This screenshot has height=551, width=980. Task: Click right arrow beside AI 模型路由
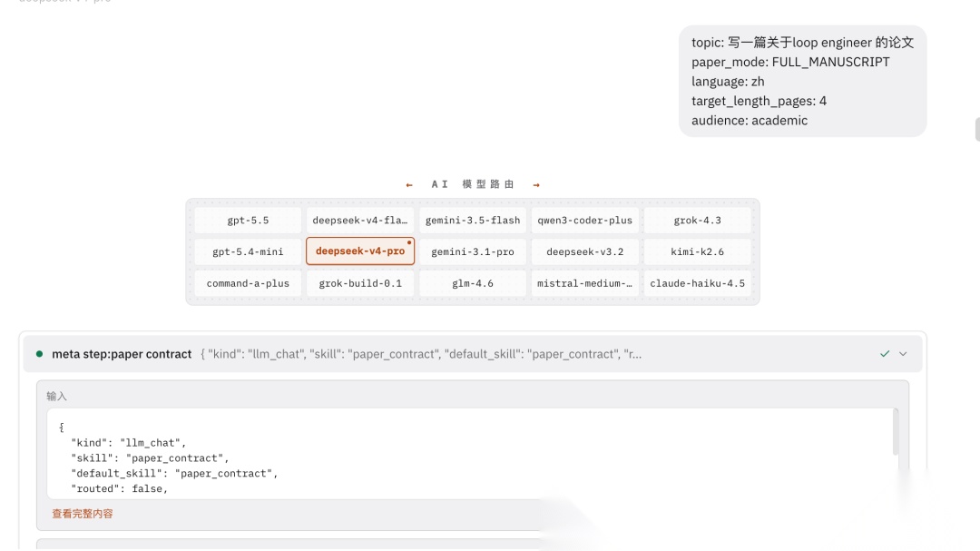[x=536, y=184]
